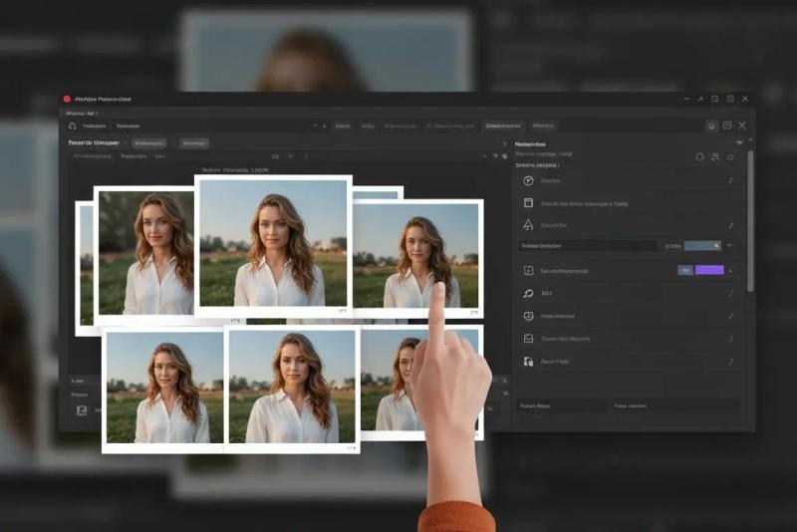Click the dark text field left of gray swatch
The width and height of the screenshot is (797, 532).
[588, 246]
